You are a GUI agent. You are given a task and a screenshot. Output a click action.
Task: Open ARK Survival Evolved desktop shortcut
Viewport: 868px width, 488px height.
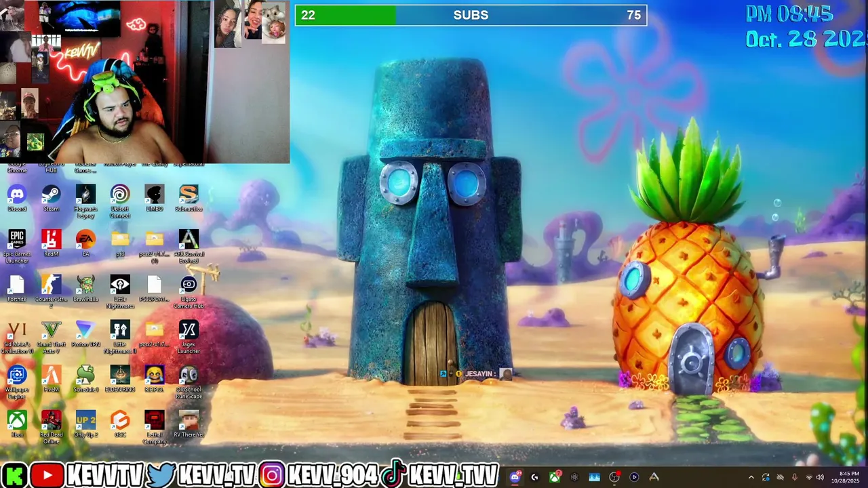pos(189,247)
